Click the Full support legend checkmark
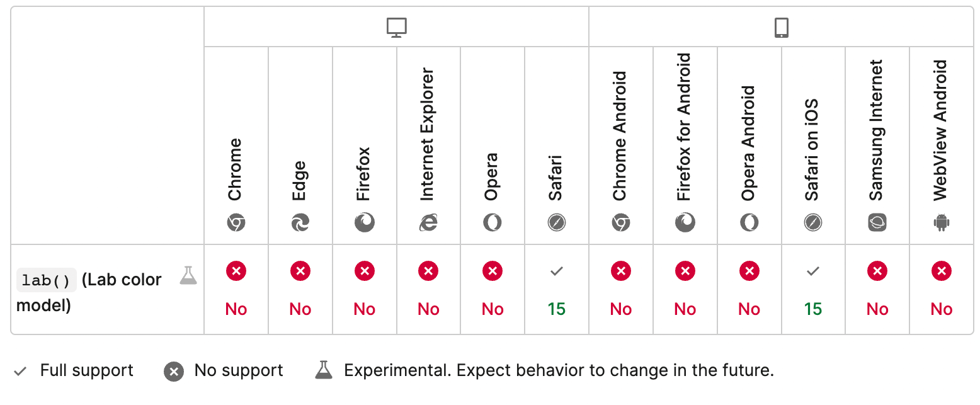This screenshot has height=405, width=980. (x=20, y=372)
